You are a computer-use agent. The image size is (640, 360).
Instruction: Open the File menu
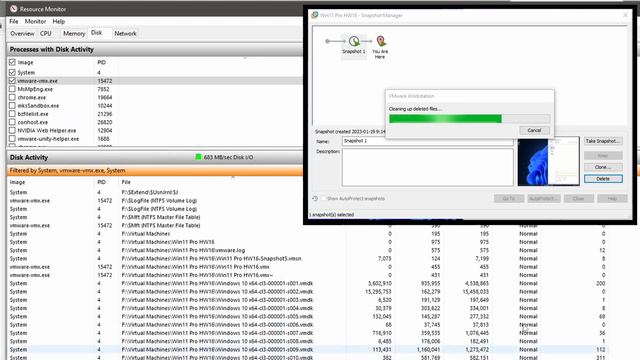point(14,21)
